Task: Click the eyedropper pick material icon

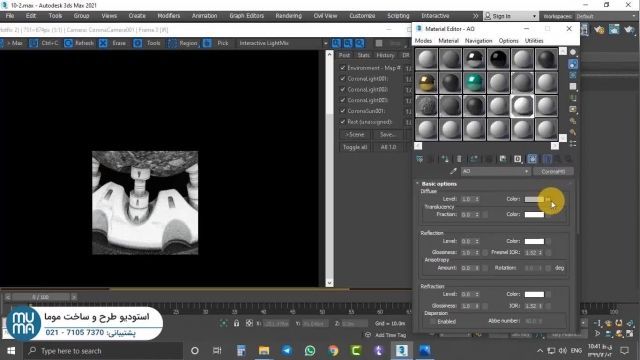Action: point(453,171)
